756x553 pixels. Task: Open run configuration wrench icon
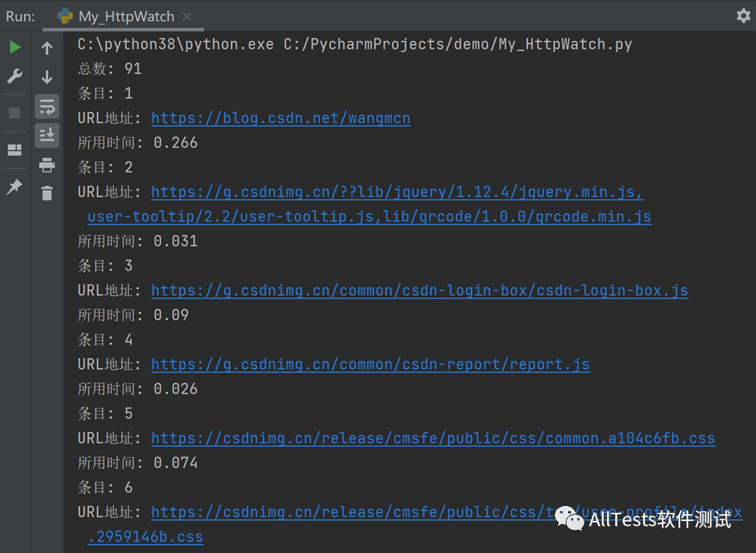click(15, 76)
